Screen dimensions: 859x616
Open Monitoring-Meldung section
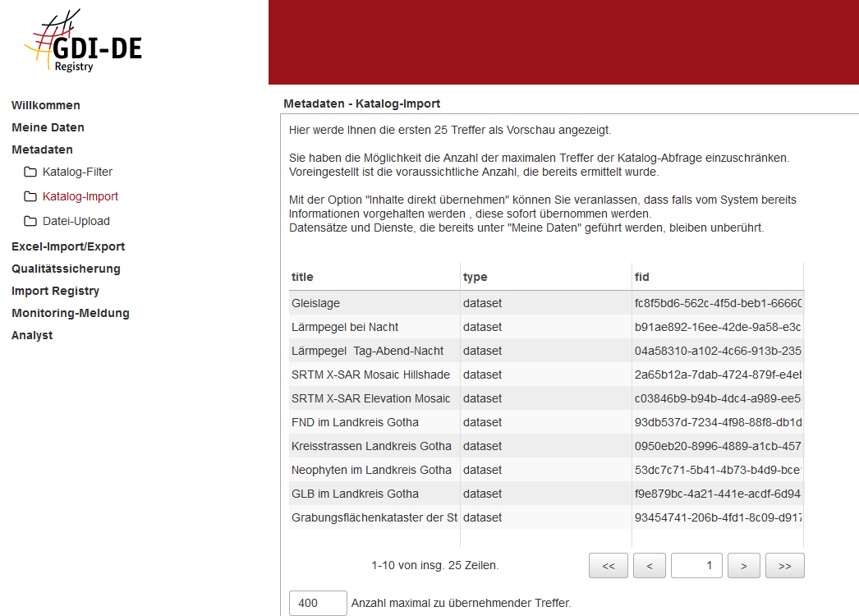(x=71, y=313)
